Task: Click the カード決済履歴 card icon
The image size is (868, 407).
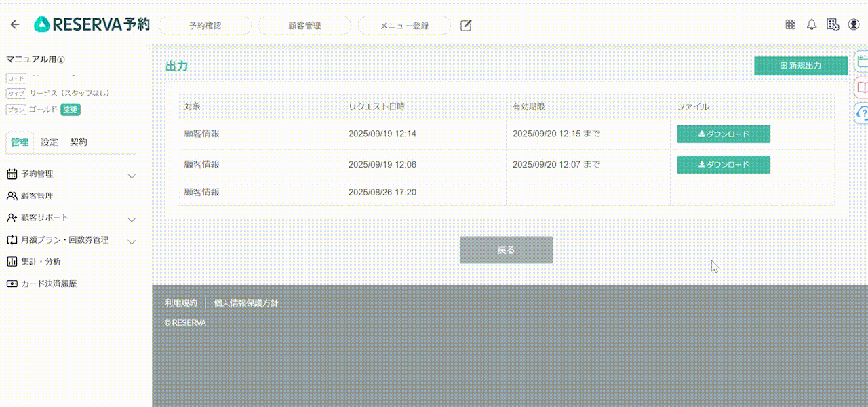Action: tap(12, 284)
